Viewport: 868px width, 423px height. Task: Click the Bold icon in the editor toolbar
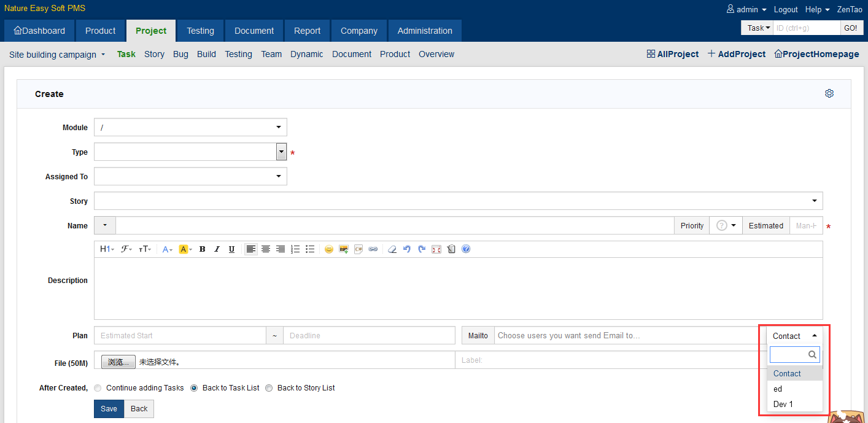pos(202,249)
